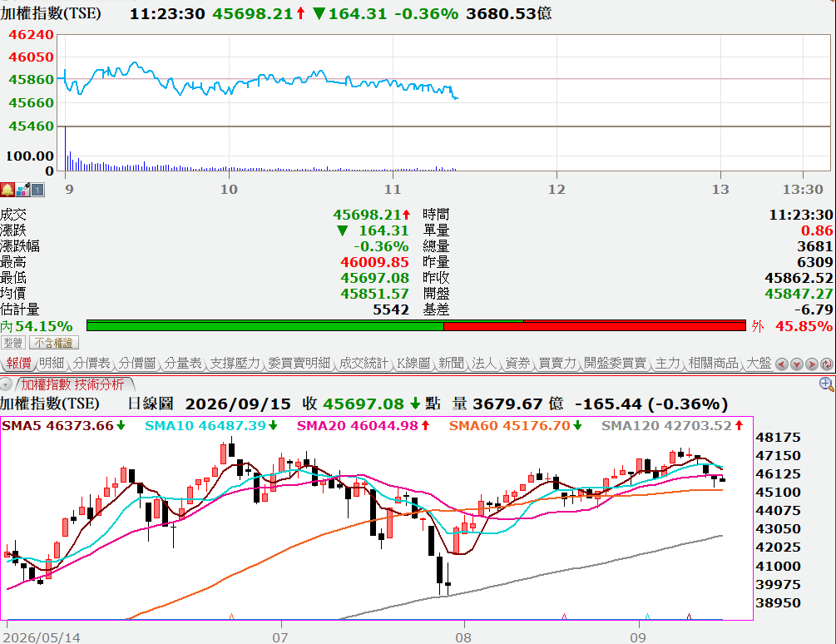This screenshot has height=644, width=836.
Task: Click the refresh icon beside tab arrows
Action: point(826,364)
